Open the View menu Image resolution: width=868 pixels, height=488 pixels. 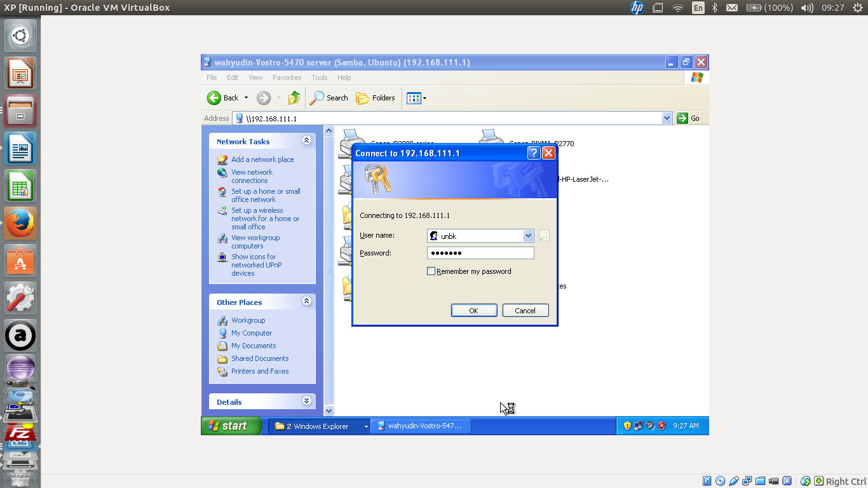coord(255,78)
